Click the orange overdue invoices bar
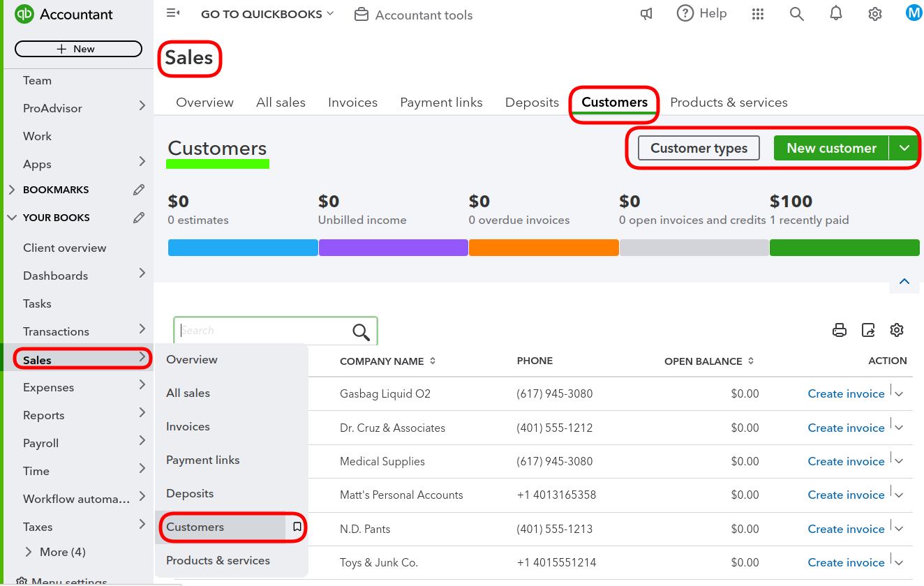Image resolution: width=924 pixels, height=586 pixels. coord(544,248)
